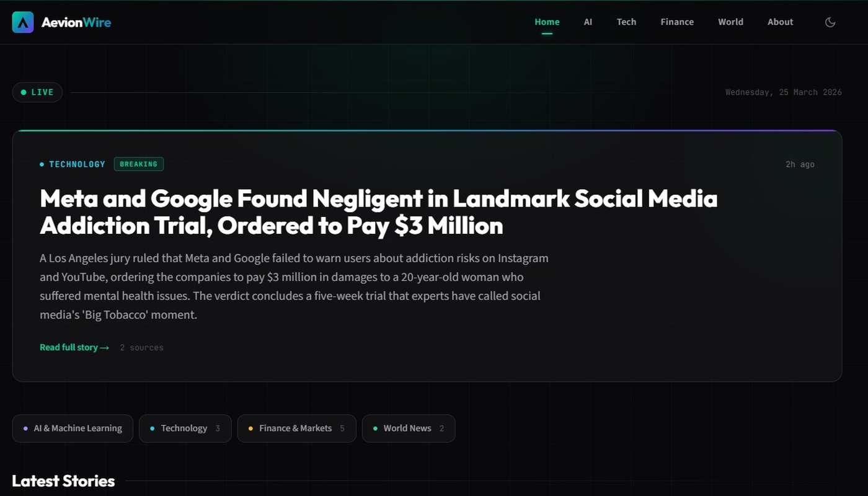Click the yellow dot in Finance & Markets chip
Image resolution: width=868 pixels, height=496 pixels.
coord(250,428)
